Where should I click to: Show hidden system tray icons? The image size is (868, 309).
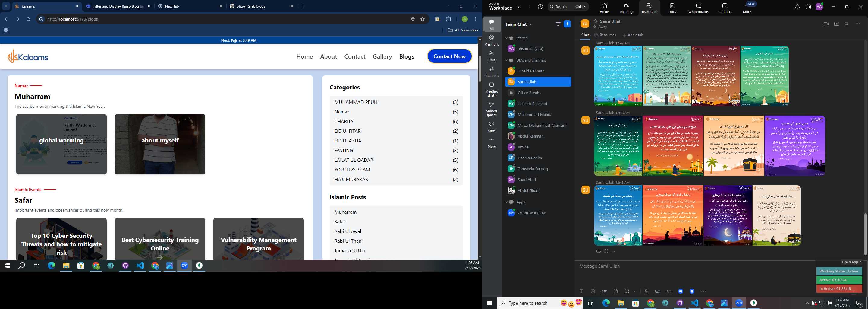pos(807,303)
